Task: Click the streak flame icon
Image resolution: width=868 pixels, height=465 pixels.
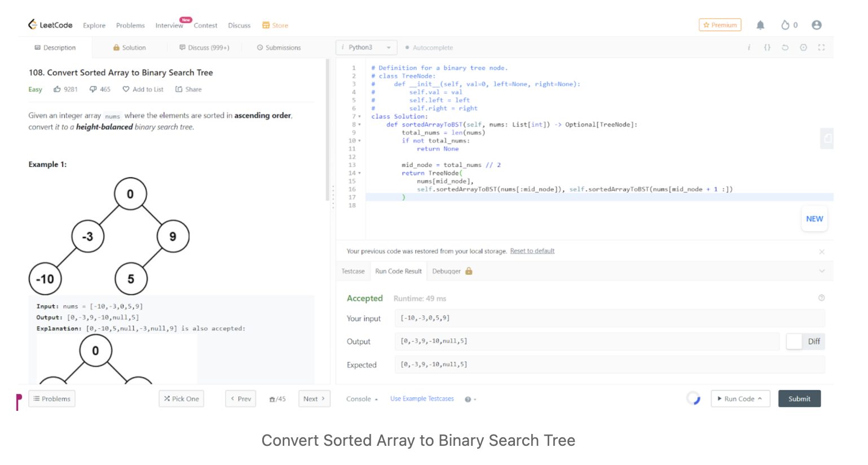Action: (785, 25)
